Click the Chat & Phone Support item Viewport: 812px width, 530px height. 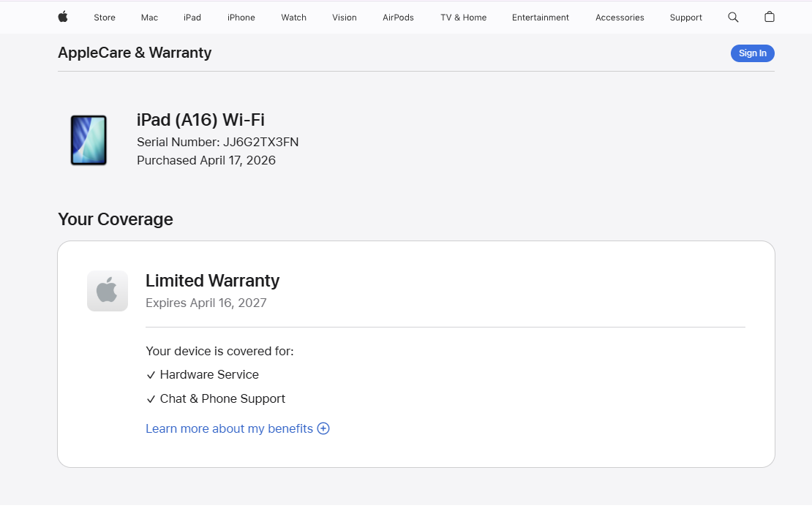[x=216, y=399]
